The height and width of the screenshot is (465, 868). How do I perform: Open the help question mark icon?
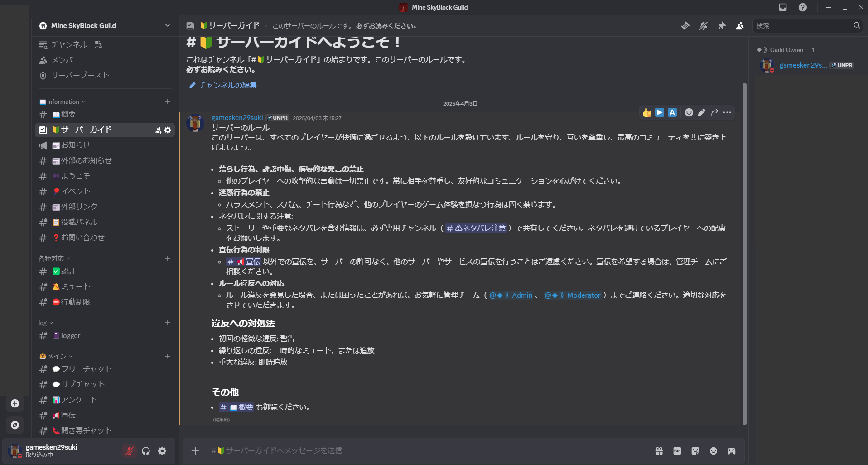tap(803, 7)
